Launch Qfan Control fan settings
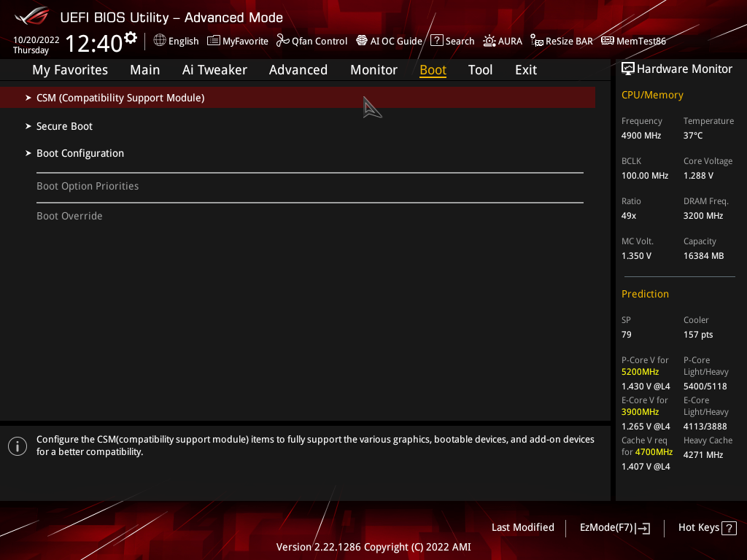The width and height of the screenshot is (747, 560). click(311, 41)
